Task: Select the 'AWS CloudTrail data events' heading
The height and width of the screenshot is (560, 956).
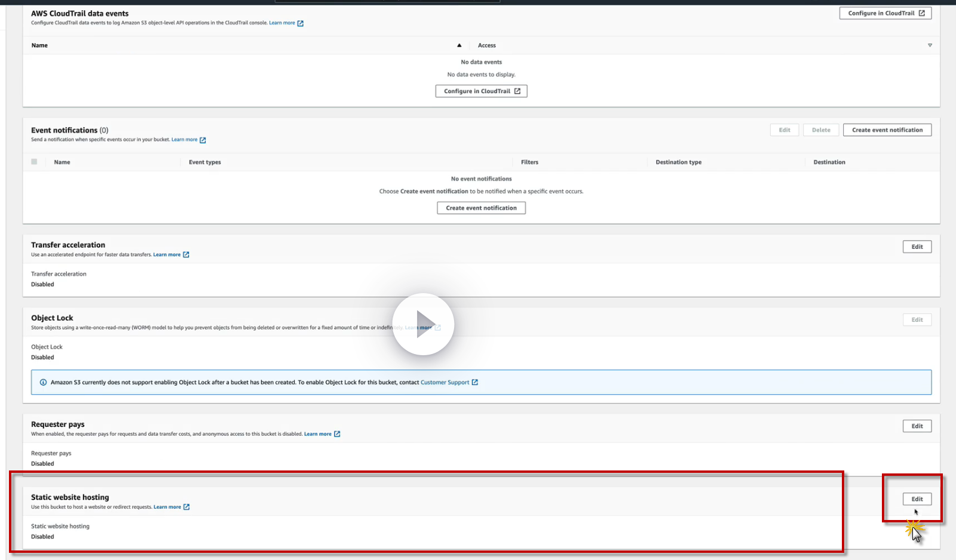Action: click(80, 13)
